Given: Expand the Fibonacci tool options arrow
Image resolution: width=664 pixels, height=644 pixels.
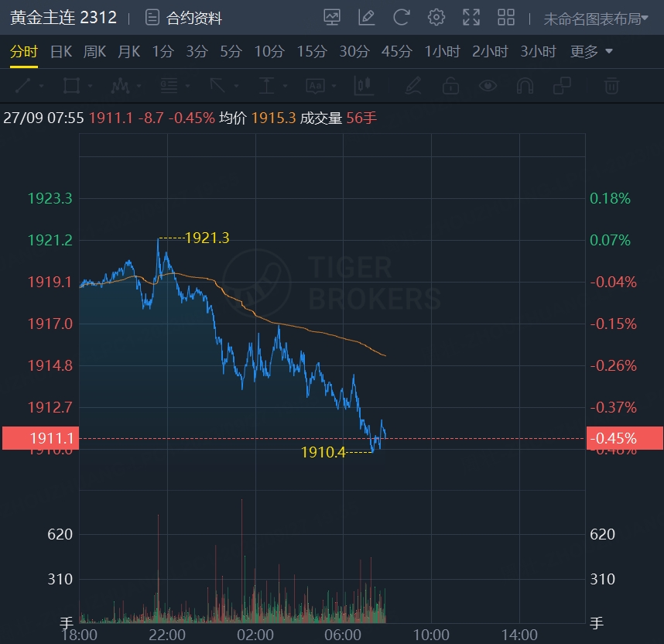Looking at the screenshot, I should tap(187, 86).
